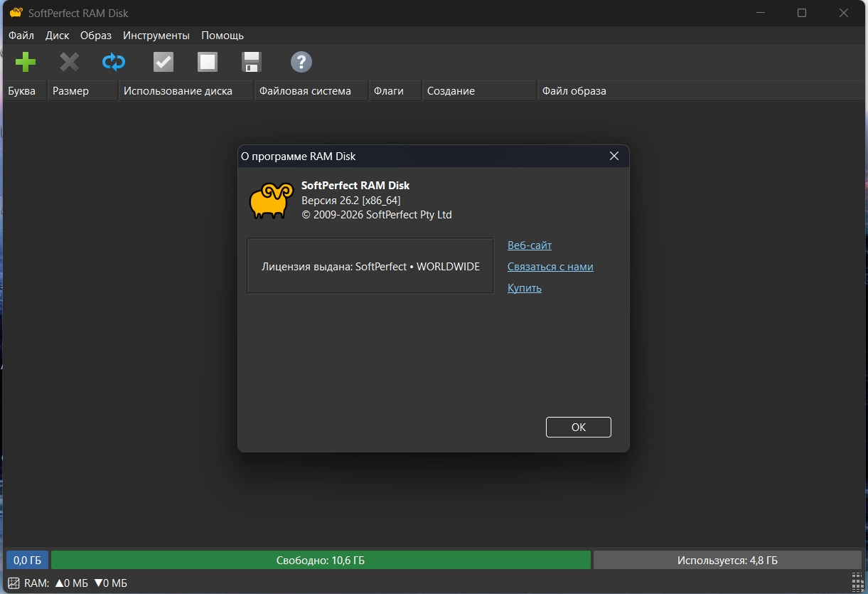Sort by the Размер column header
Image resolution: width=868 pixels, height=594 pixels.
(x=82, y=90)
